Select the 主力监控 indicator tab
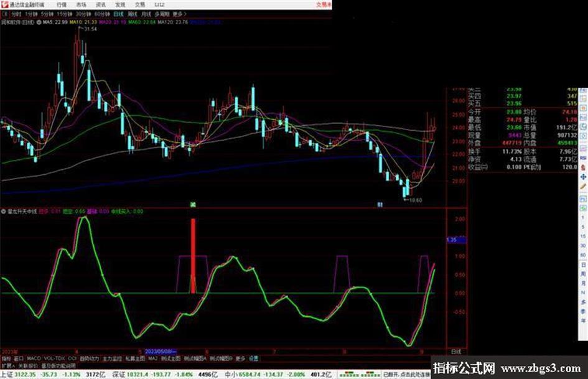 [x=112, y=358]
